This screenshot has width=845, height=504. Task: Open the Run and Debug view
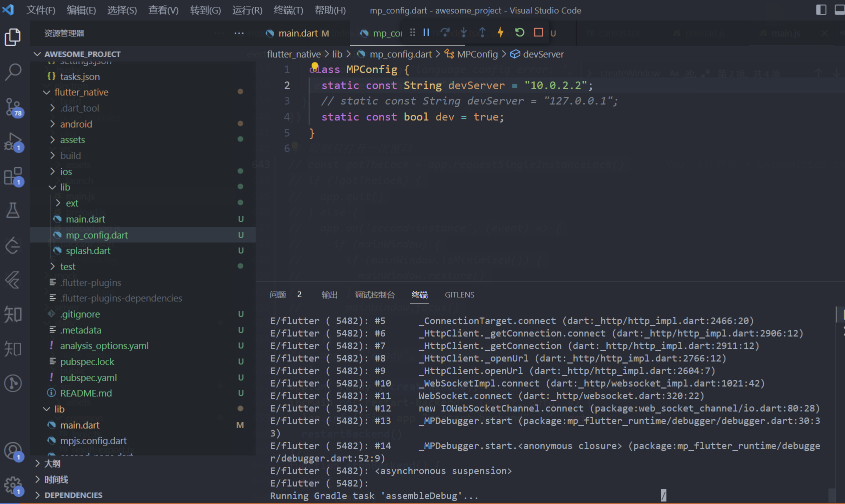tap(14, 141)
